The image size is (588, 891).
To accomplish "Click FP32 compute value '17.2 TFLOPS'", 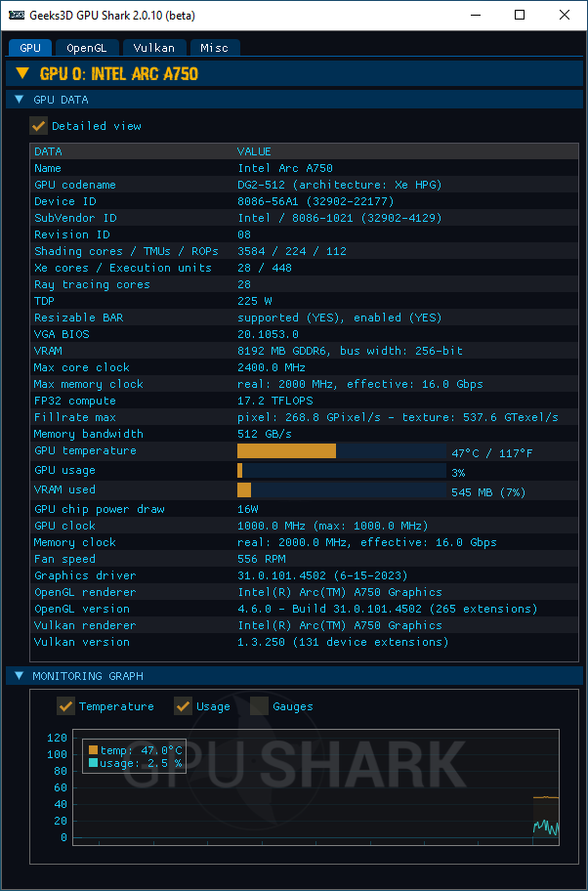I will click(x=275, y=401).
